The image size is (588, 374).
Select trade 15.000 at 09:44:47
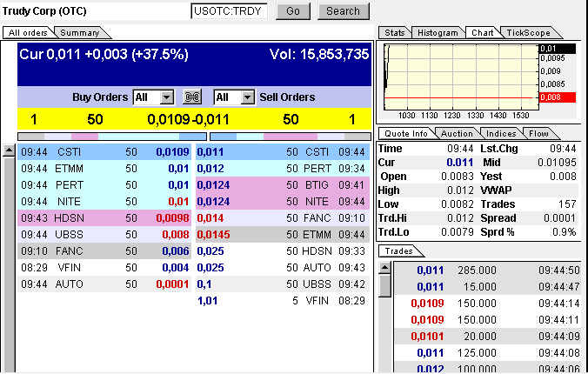[487, 287]
